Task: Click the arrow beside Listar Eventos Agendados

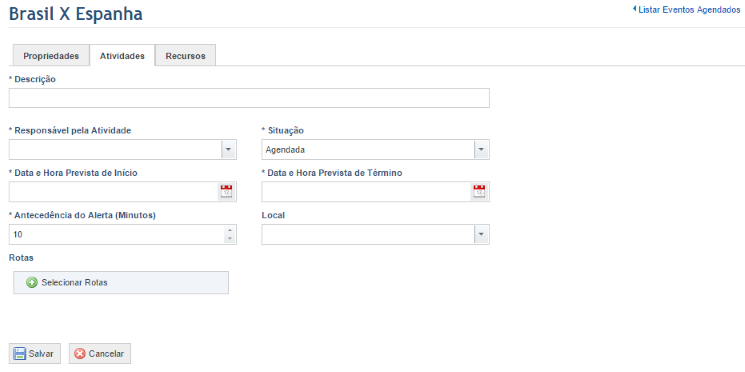Action: pos(634,9)
